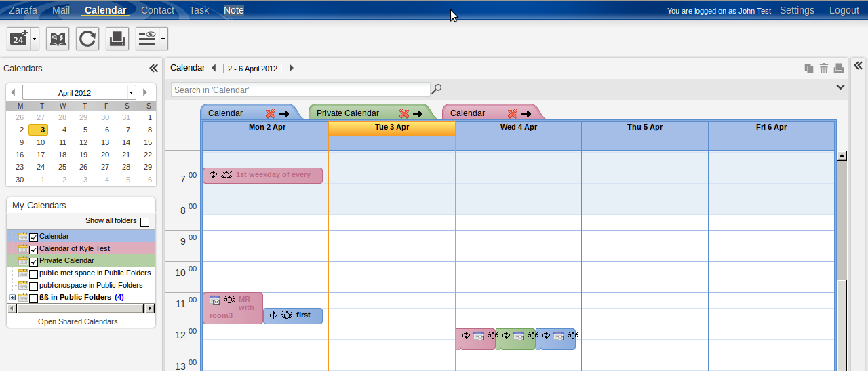Refresh the calendar view
Screen dimensions: 868x371
pyautogui.click(x=87, y=39)
